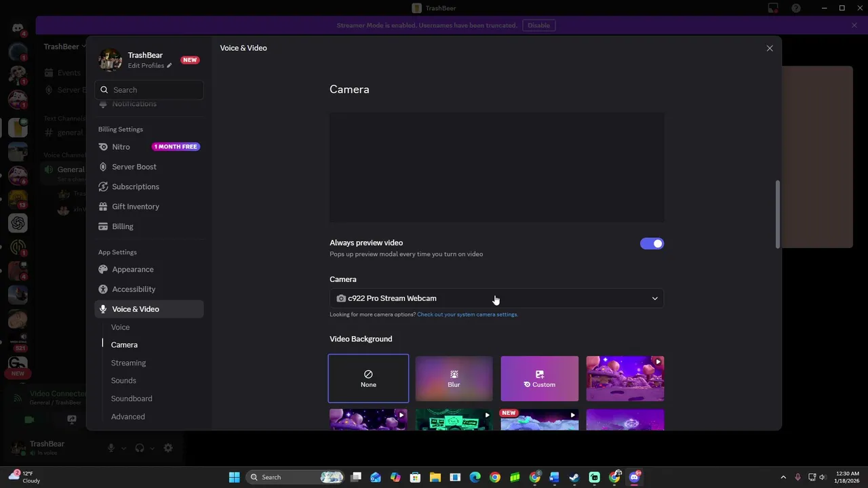This screenshot has height=488, width=868.
Task: Toggle Always preview video switch
Action: point(652,243)
